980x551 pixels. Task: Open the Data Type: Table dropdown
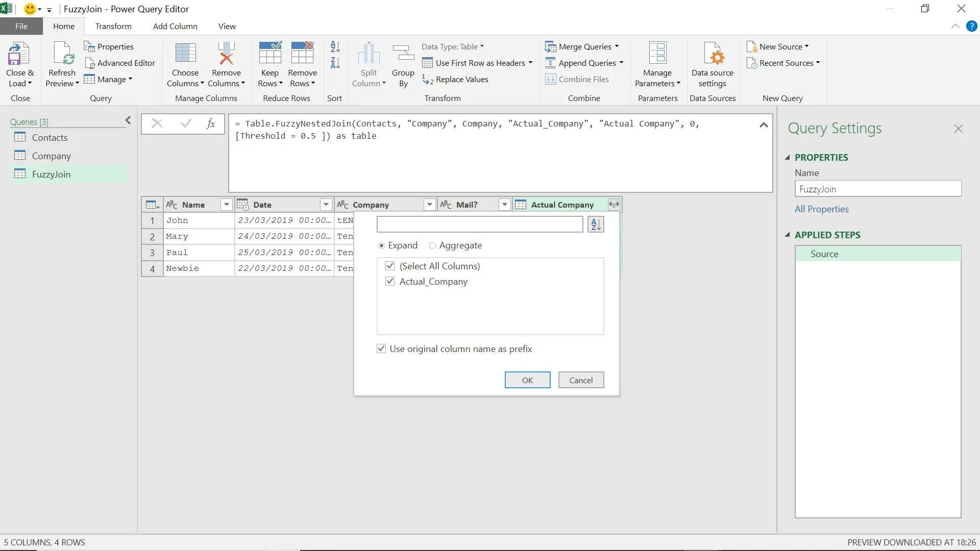pos(453,46)
